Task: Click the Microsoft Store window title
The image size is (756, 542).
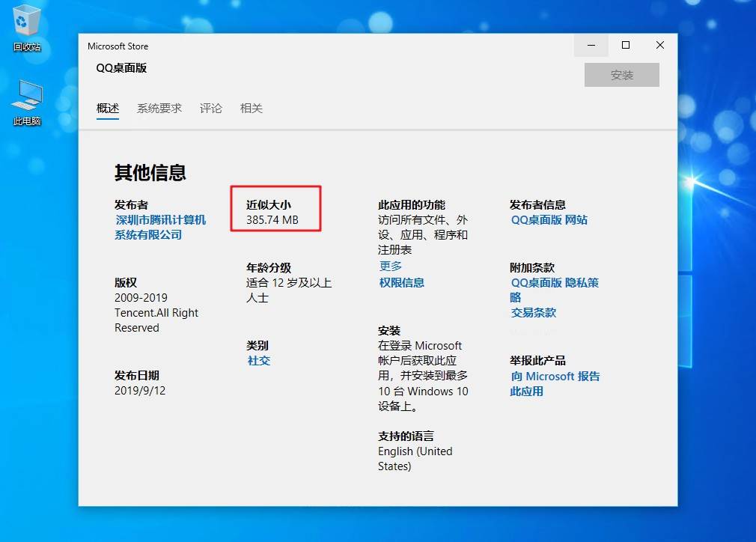Action: point(118,46)
